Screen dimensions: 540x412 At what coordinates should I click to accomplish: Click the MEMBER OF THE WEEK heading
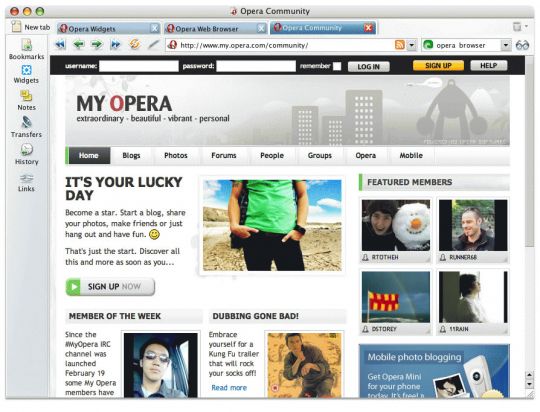coord(115,316)
